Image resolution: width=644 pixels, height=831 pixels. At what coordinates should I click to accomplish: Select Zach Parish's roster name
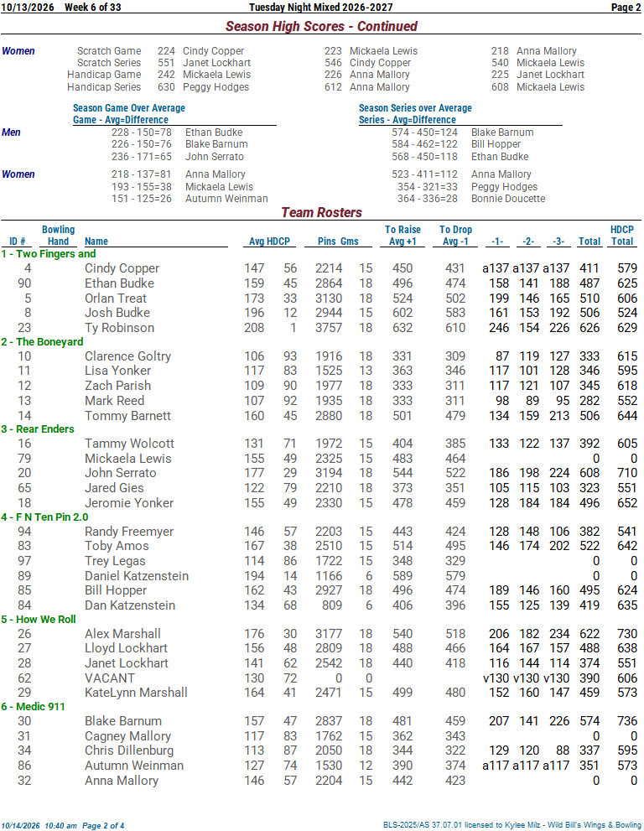tap(117, 386)
